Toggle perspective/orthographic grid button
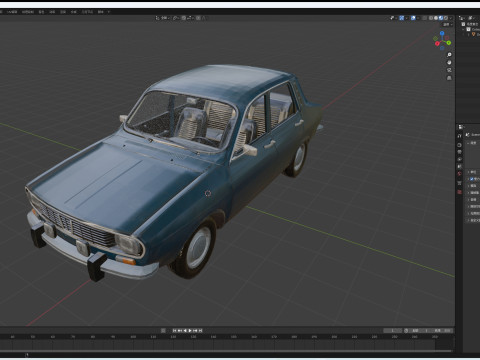The width and height of the screenshot is (480, 360). click(449, 78)
